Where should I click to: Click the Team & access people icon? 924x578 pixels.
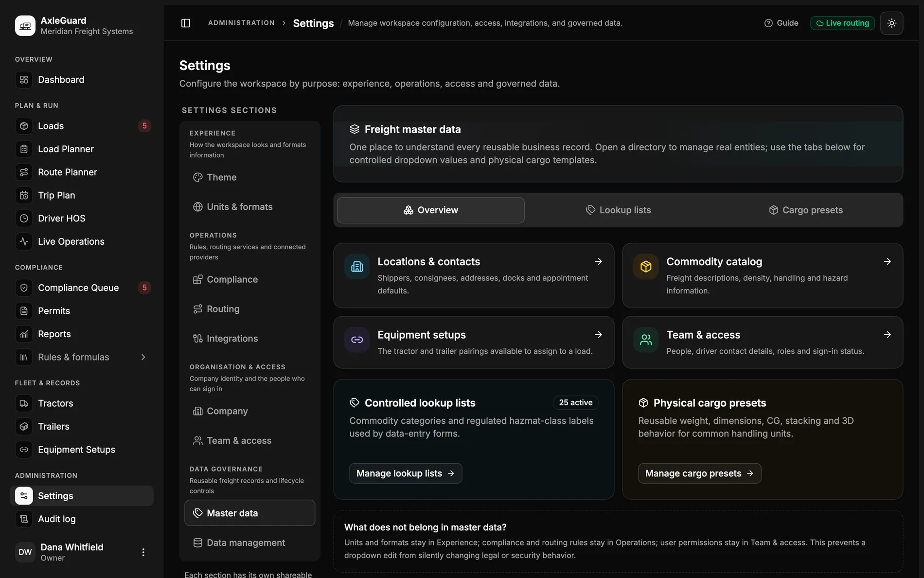coord(646,340)
